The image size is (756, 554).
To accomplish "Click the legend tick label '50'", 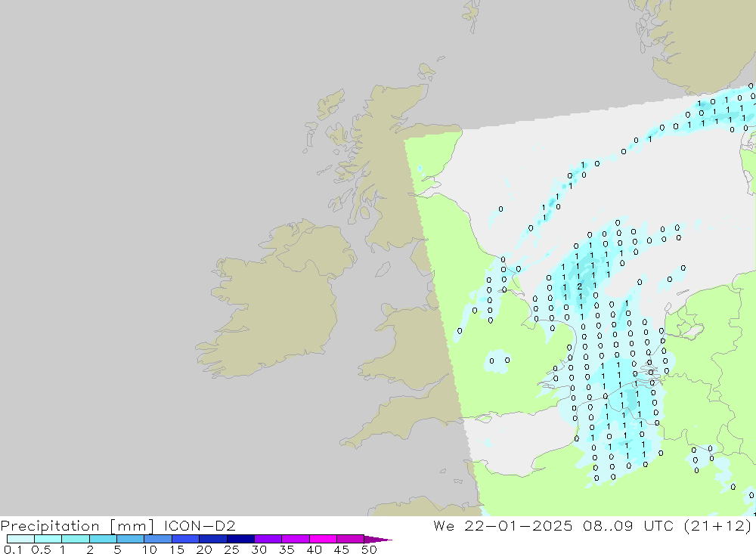I will tap(369, 549).
